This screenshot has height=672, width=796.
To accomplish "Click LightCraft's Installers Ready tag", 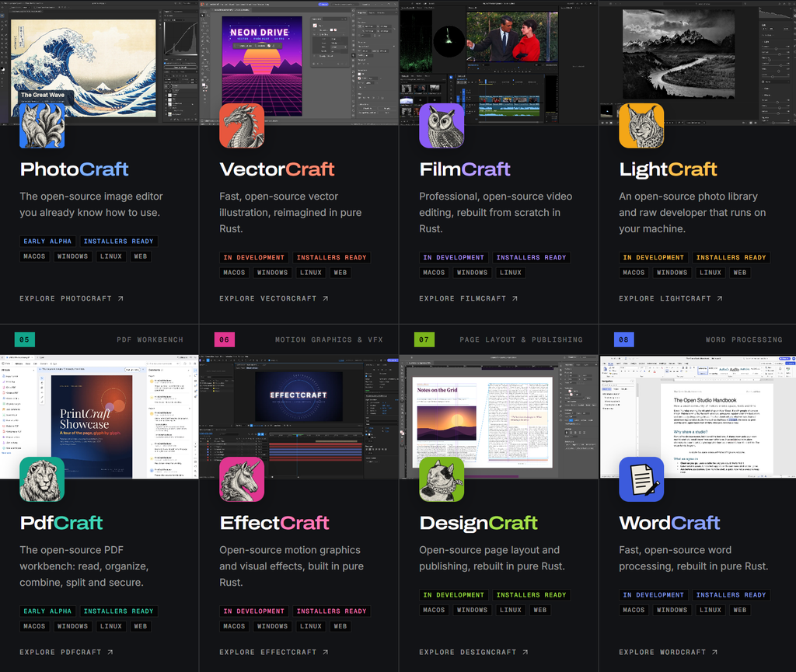I will pos(731,258).
